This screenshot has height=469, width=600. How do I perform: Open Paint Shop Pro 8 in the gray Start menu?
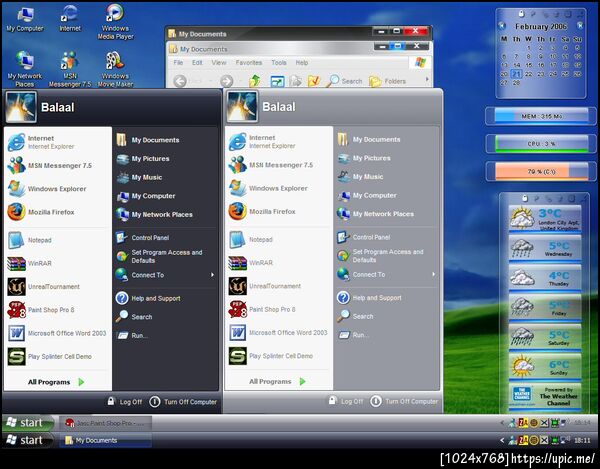[x=262, y=309]
